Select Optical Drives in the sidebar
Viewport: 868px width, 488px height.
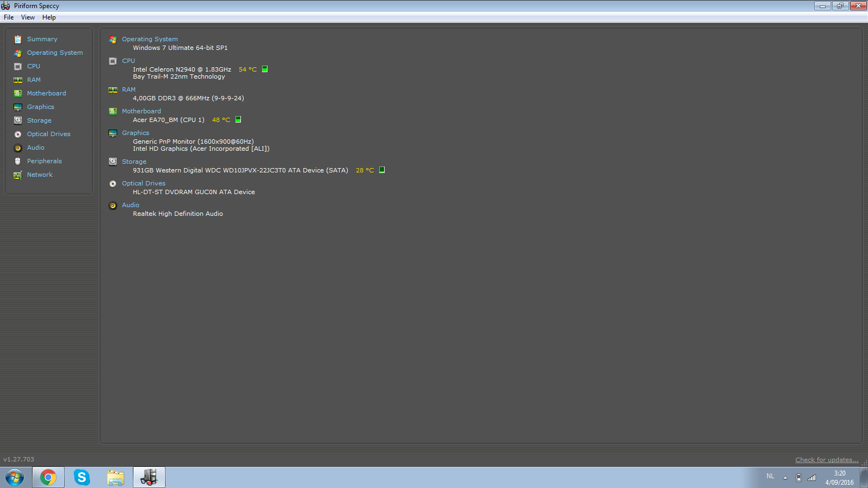coord(49,134)
